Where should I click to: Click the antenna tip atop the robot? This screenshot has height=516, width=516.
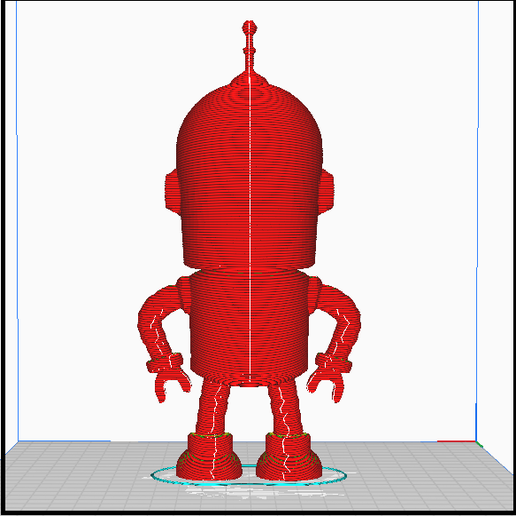pos(249,27)
